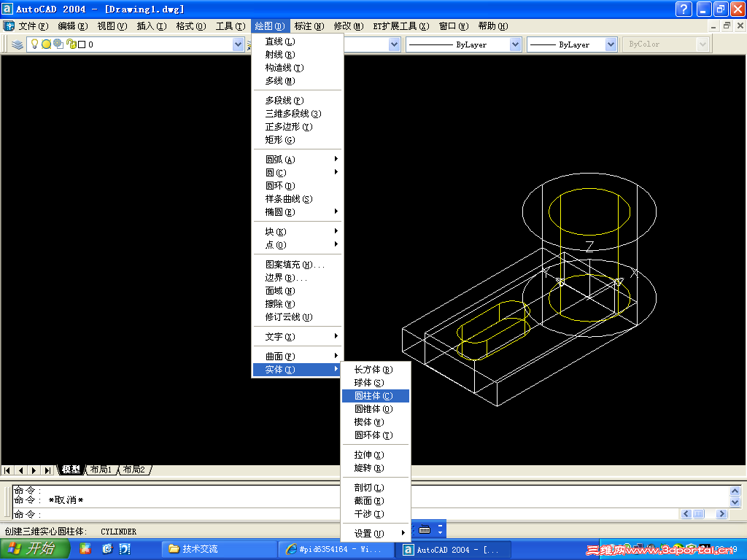The height and width of the screenshot is (560, 747).
Task: Open the 修改(M) menu
Action: coord(349,26)
